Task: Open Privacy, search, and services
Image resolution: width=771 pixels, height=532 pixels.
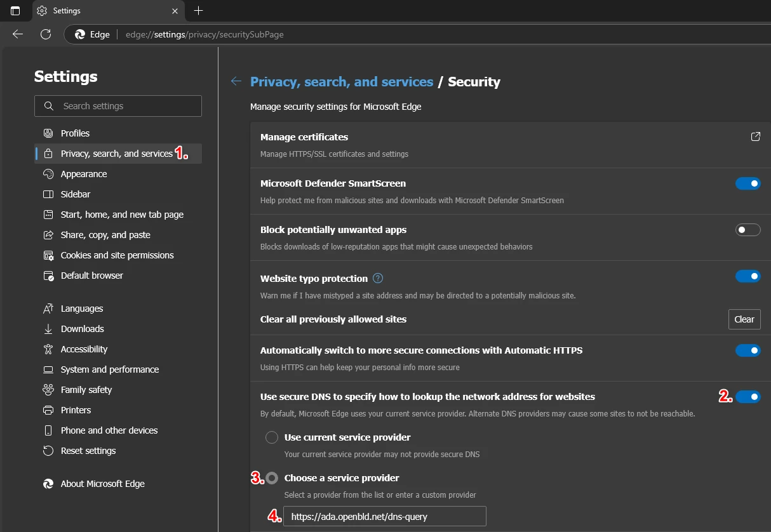Action: (118, 154)
